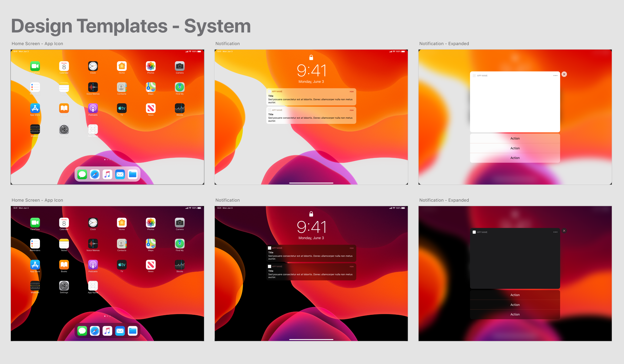Image resolution: width=624 pixels, height=364 pixels.
Task: Open three-dot menu on dark expanded notification
Action: click(555, 232)
